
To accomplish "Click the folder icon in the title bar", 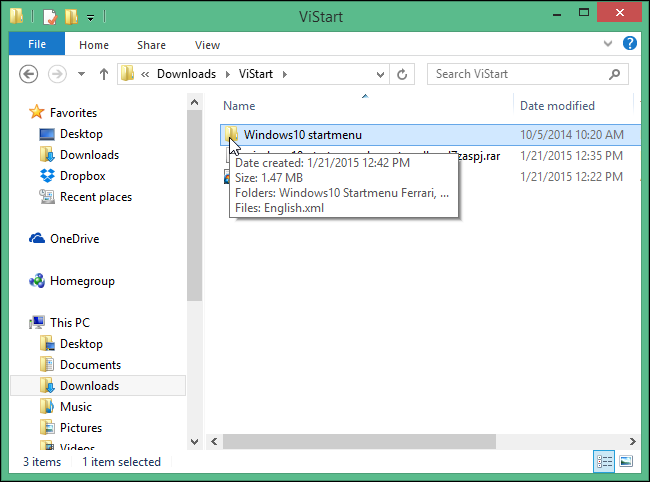I will coord(17,16).
